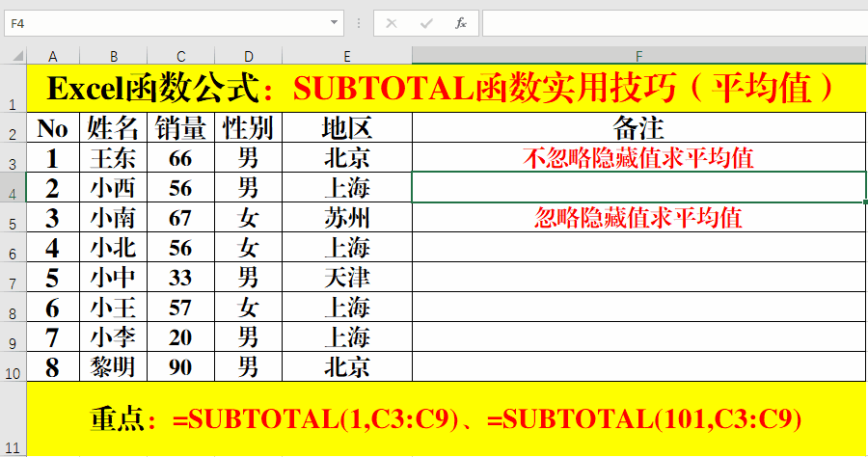The width and height of the screenshot is (868, 457).
Task: Click gender cell '男' in 小中's row
Action: [249, 277]
